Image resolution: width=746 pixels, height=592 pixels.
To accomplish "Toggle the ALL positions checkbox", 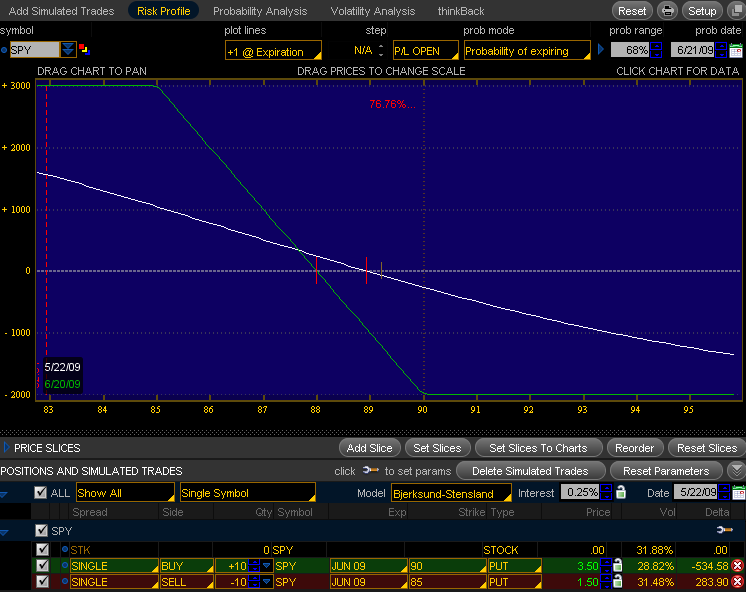I will click(x=40, y=493).
